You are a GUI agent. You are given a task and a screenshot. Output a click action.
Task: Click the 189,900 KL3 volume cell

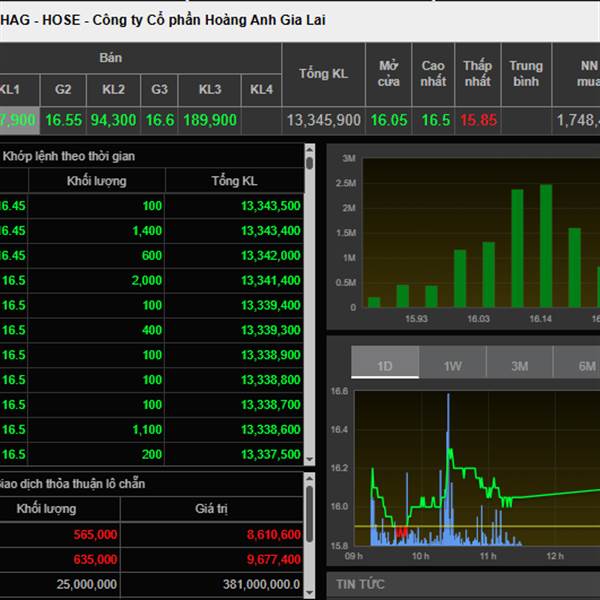click(210, 121)
